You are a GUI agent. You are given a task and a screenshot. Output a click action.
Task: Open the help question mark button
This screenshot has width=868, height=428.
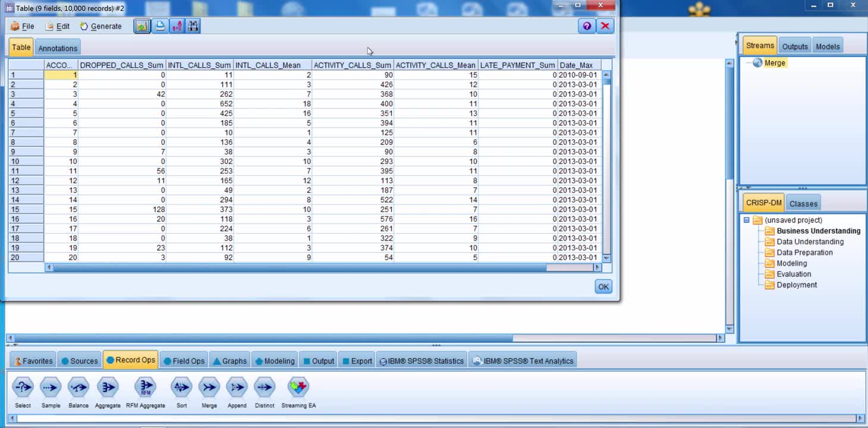tap(586, 26)
